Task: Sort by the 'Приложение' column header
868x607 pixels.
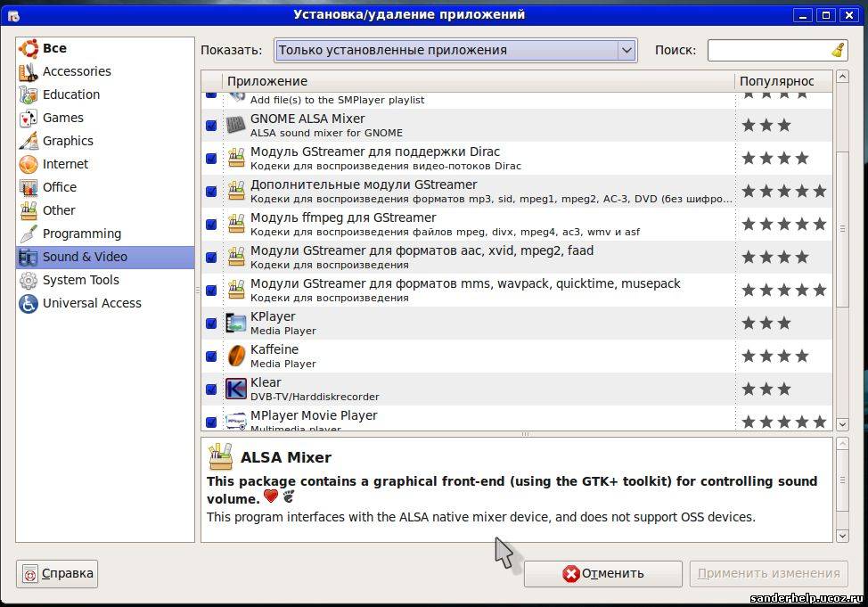Action: click(478, 81)
